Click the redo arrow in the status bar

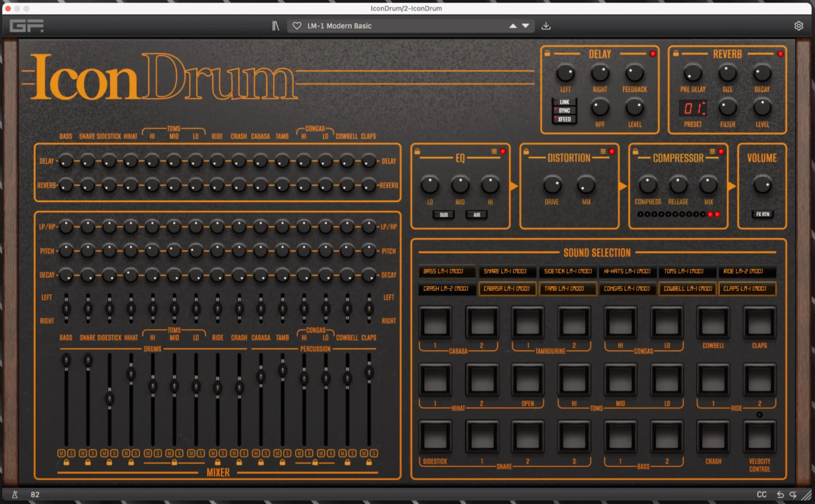793,494
